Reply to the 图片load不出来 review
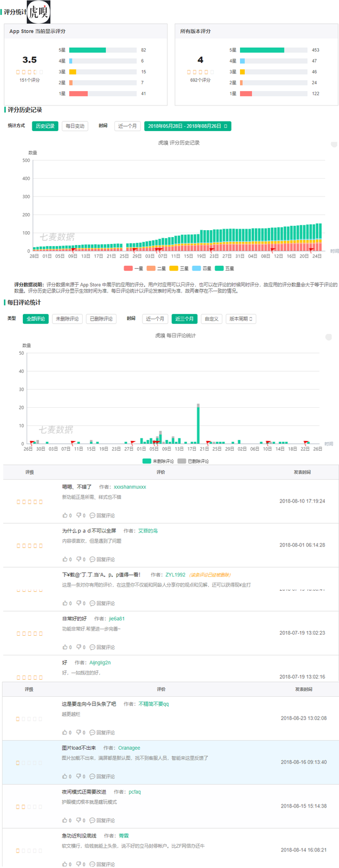The height and width of the screenshot is (868, 339). 102,777
